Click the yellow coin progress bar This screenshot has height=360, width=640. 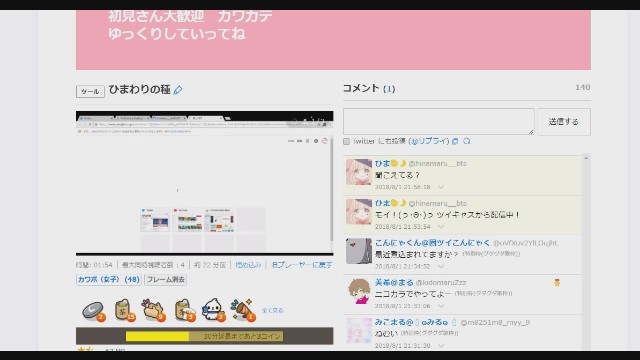tap(204, 336)
